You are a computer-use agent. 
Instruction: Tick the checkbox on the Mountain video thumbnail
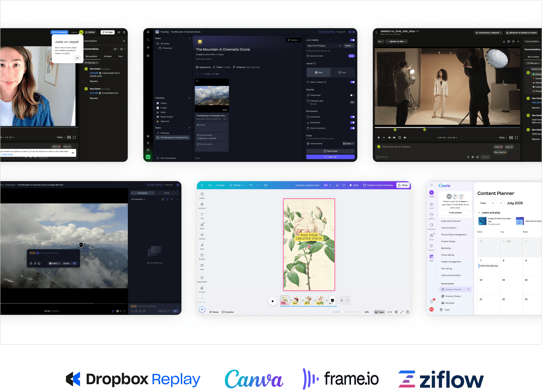coord(197,81)
